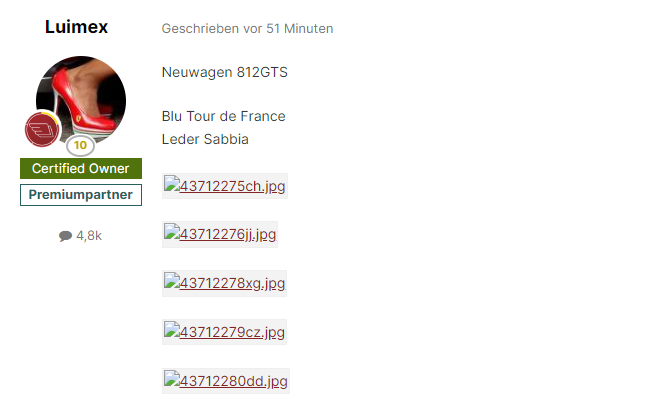Click the Premiumpartner badge

click(x=81, y=195)
